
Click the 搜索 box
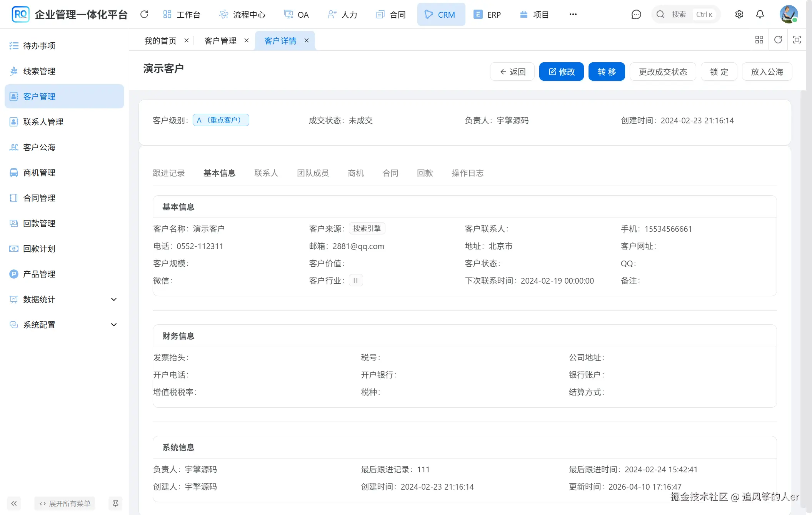click(x=686, y=15)
